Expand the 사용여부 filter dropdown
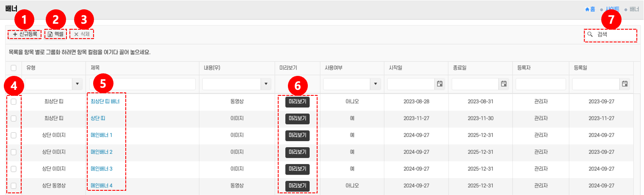644x195 pixels. (375, 84)
